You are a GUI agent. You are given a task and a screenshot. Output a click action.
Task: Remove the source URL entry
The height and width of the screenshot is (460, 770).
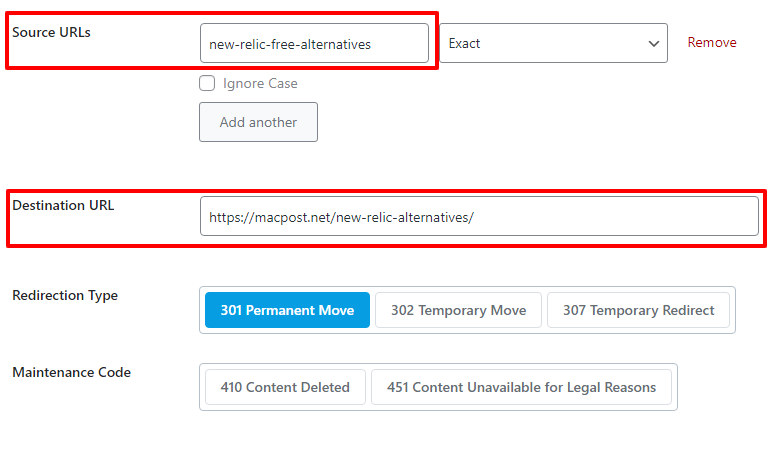pyautogui.click(x=711, y=43)
